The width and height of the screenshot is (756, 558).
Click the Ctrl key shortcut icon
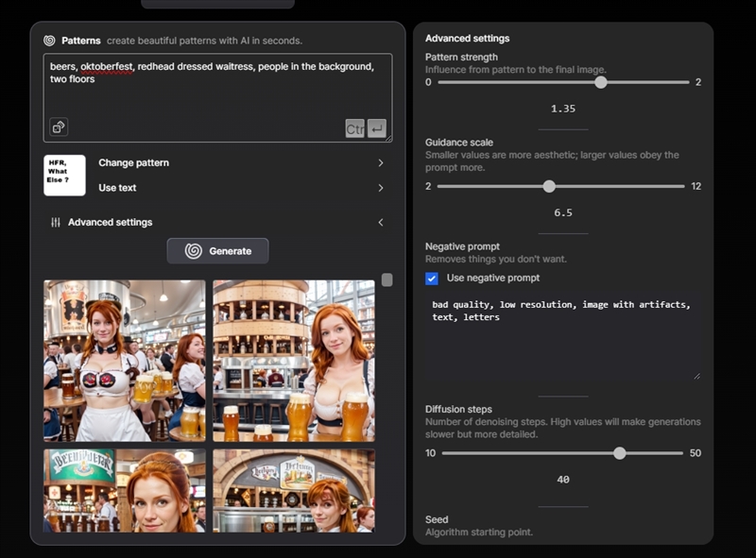(x=354, y=129)
